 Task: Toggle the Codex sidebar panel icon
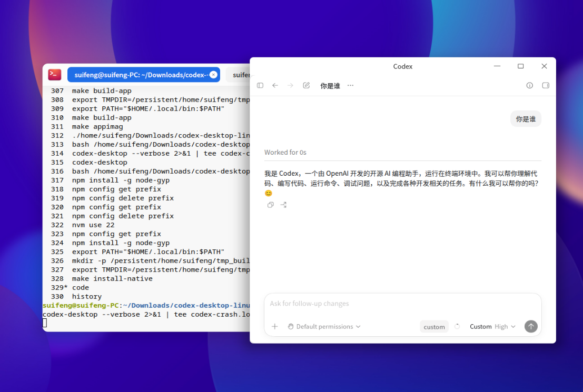[x=260, y=85]
